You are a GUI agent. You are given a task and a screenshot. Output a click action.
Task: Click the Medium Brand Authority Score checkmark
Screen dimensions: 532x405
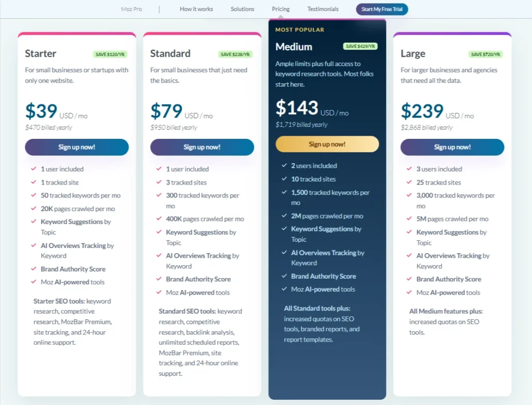[x=284, y=276]
